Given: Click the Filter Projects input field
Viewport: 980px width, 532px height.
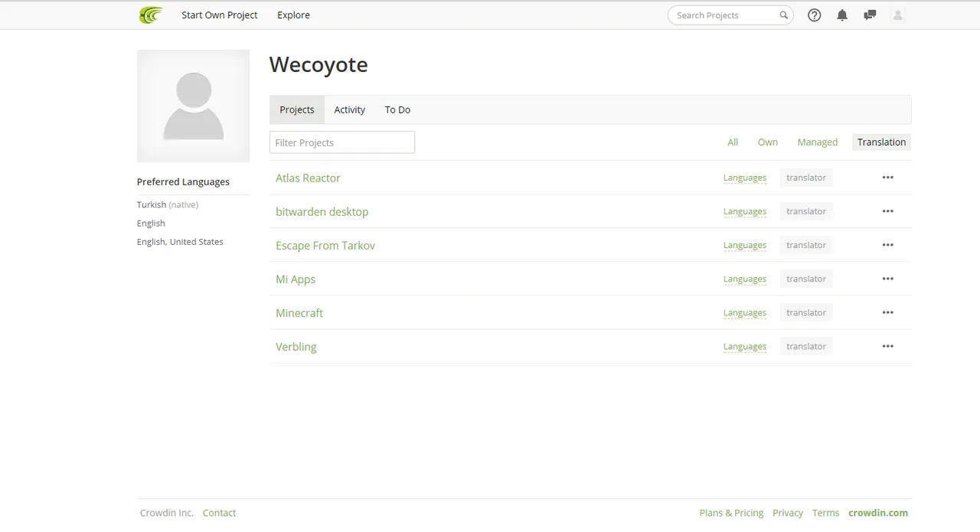Looking at the screenshot, I should pos(342,142).
